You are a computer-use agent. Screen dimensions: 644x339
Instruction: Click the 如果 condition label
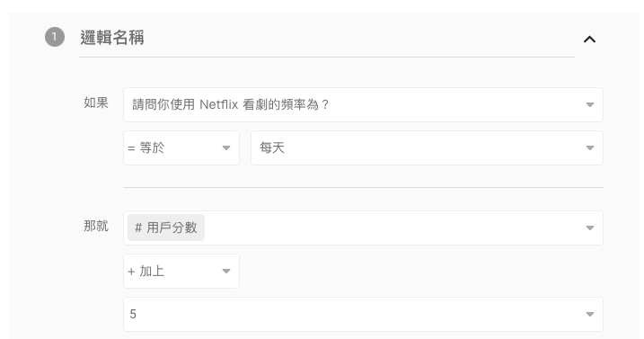(96, 103)
